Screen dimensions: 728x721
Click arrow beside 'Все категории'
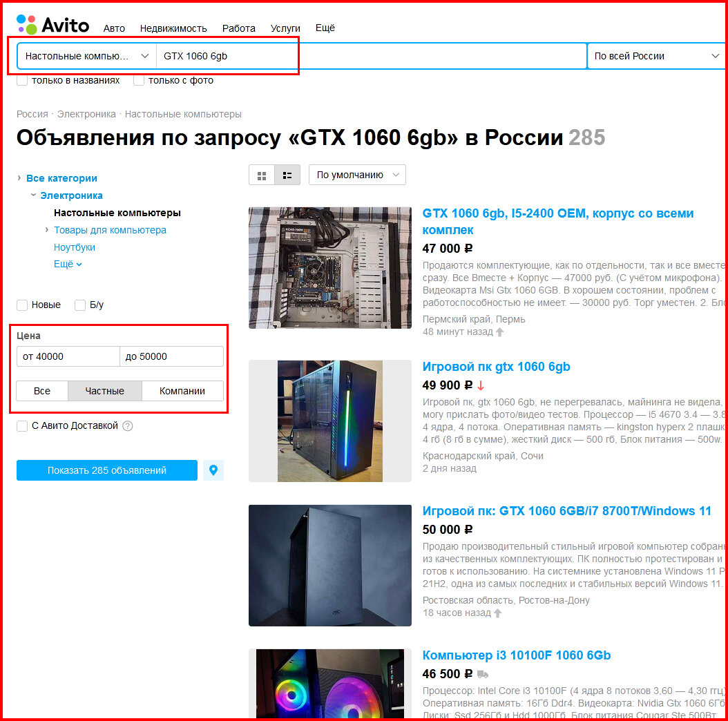19,177
